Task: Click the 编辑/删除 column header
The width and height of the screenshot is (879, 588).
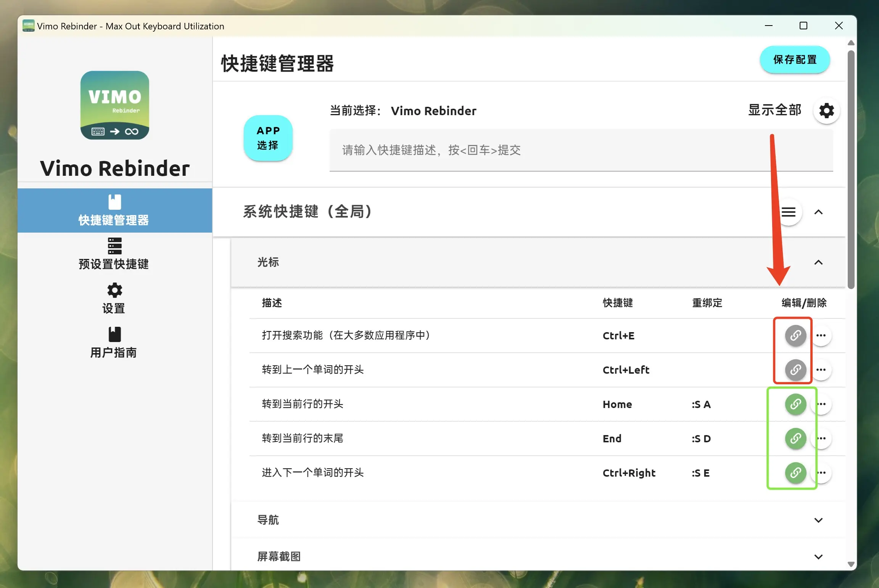Action: (x=804, y=303)
